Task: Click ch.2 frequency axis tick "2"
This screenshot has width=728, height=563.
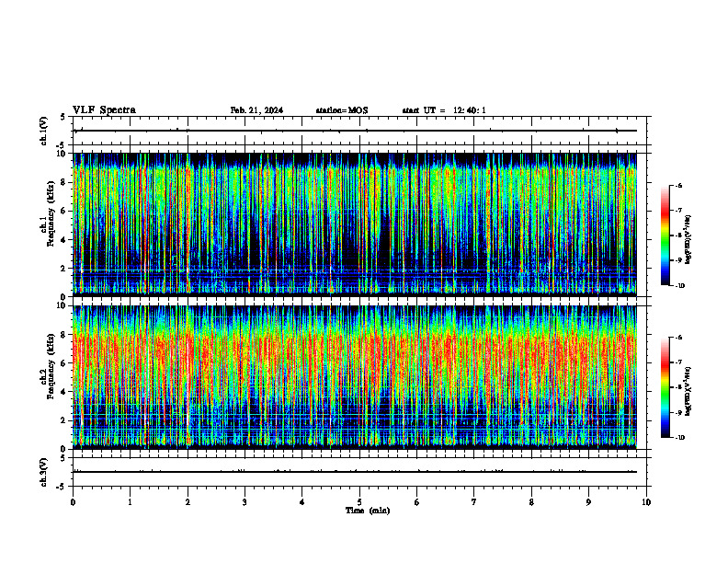Action: pyautogui.click(x=63, y=420)
